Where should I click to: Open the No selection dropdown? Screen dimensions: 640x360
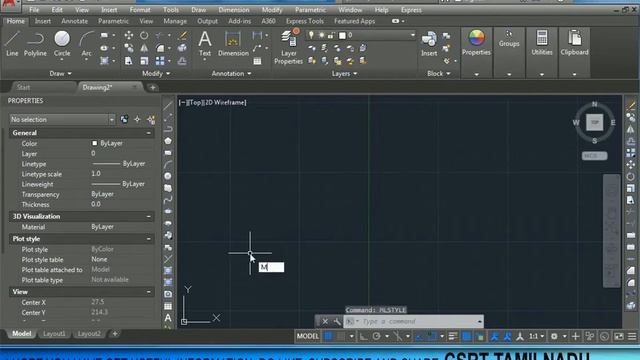tap(62, 120)
